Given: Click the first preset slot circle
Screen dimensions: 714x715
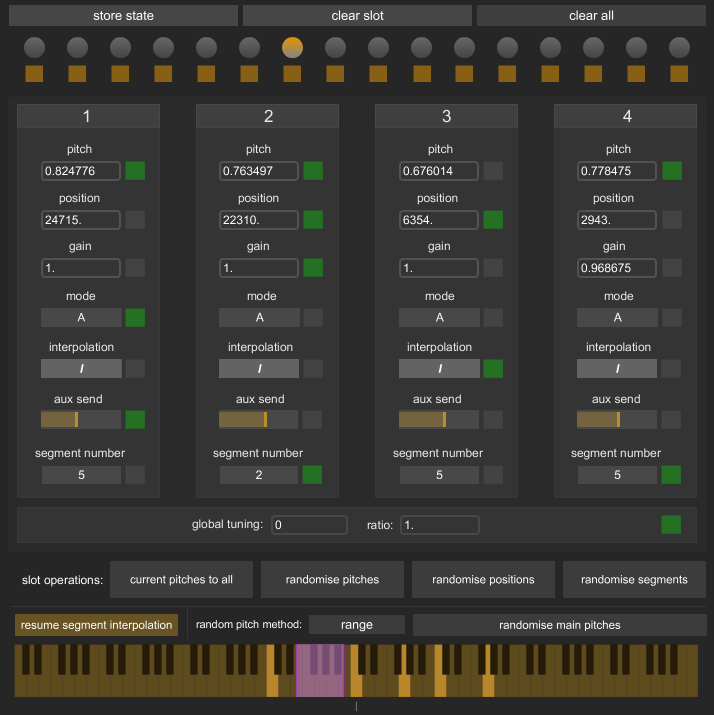Looking at the screenshot, I should click(35, 47).
